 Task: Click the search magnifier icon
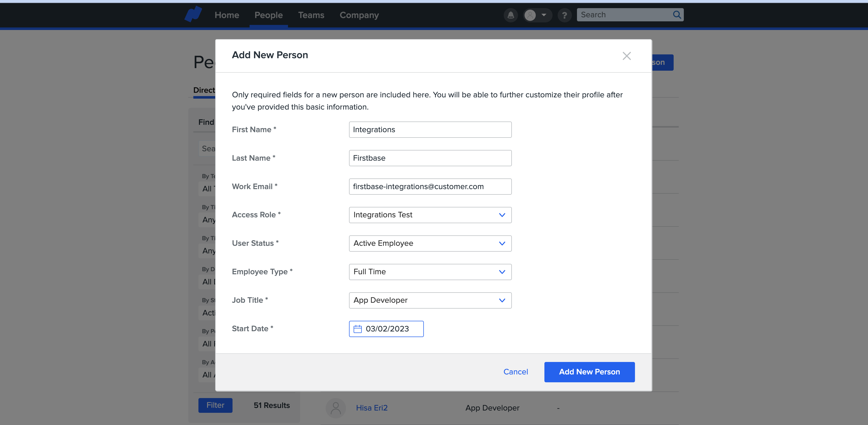point(677,15)
